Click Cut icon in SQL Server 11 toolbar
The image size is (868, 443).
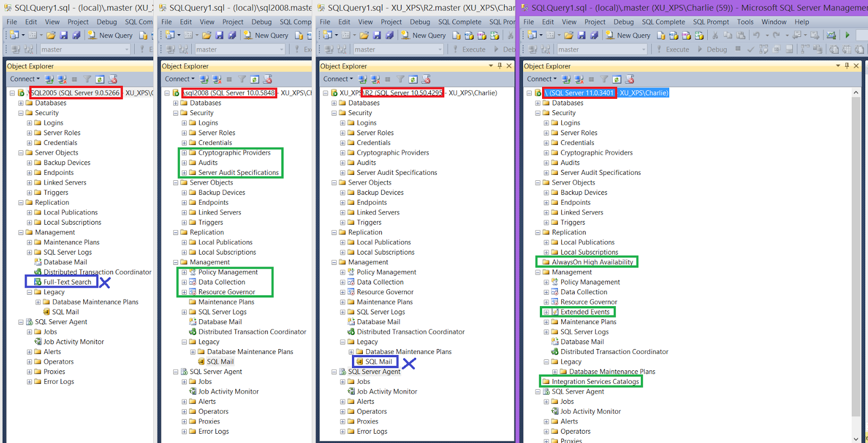coord(715,35)
